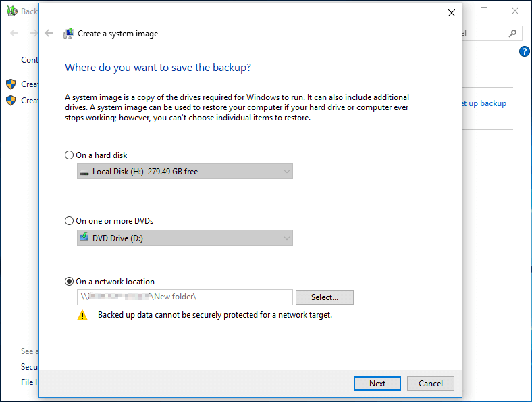Expand the DVD Drive (D:) dropdown
Screen dimensions: 532x402
[x=184, y=238]
